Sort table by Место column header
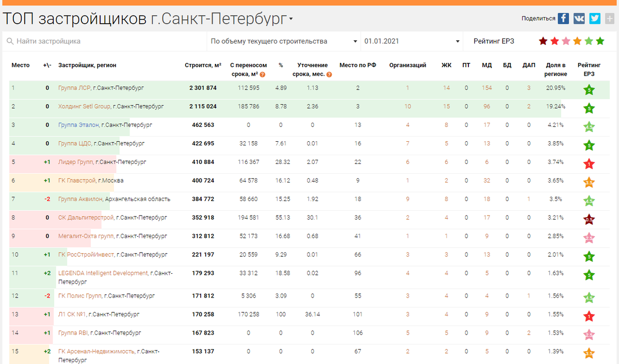Screen dimensions: 619x364 pyautogui.click(x=21, y=65)
